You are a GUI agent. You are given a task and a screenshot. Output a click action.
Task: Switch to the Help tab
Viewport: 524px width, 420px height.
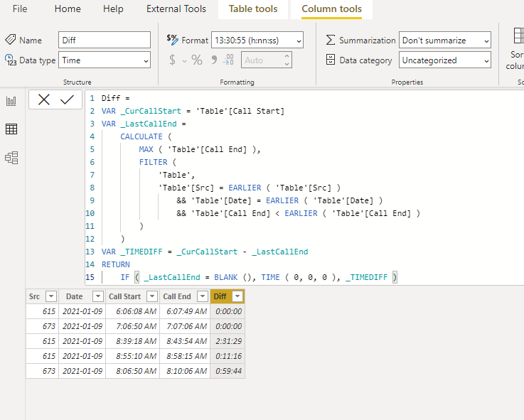[x=113, y=9]
